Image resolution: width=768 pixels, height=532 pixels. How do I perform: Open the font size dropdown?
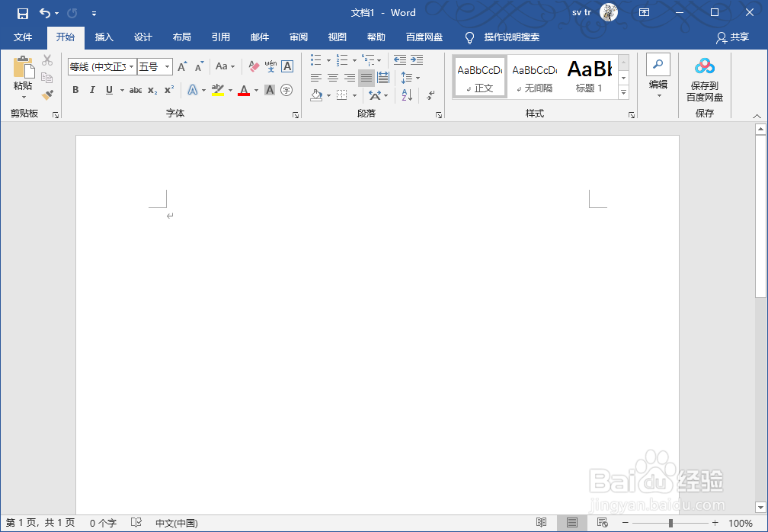tap(168, 66)
